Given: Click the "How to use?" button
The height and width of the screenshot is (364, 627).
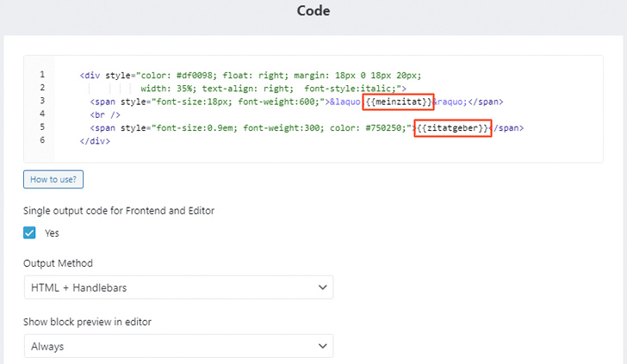Looking at the screenshot, I should [x=53, y=179].
